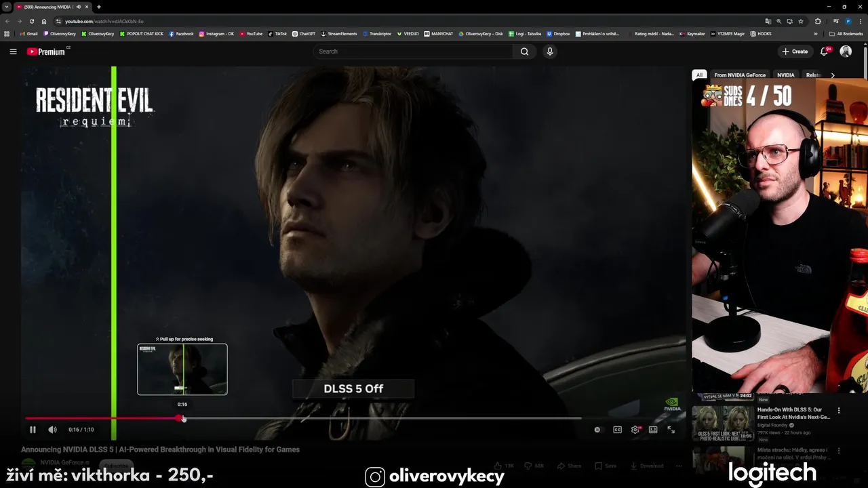Open the Create button
The height and width of the screenshot is (488, 868).
pos(795,52)
